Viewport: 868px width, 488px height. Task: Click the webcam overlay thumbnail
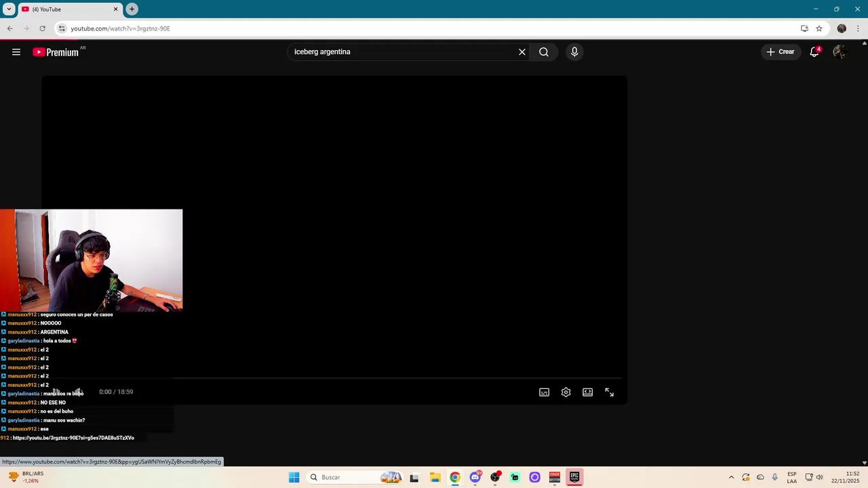[x=92, y=260]
